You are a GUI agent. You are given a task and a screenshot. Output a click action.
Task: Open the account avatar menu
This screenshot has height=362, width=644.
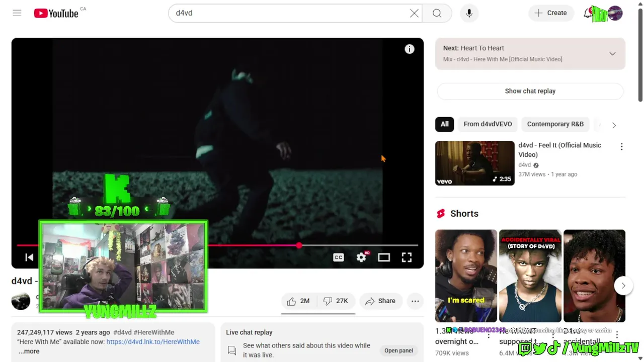(615, 13)
